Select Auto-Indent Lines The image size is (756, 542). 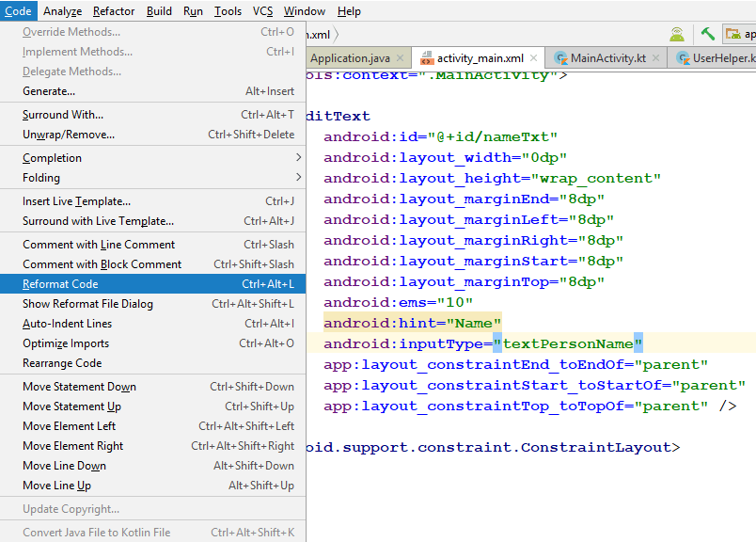pyautogui.click(x=153, y=324)
